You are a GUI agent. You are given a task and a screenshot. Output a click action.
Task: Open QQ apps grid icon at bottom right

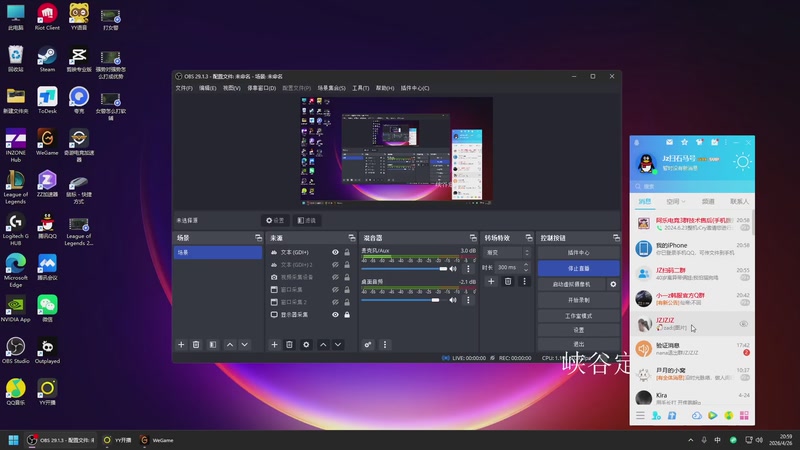pyautogui.click(x=744, y=416)
